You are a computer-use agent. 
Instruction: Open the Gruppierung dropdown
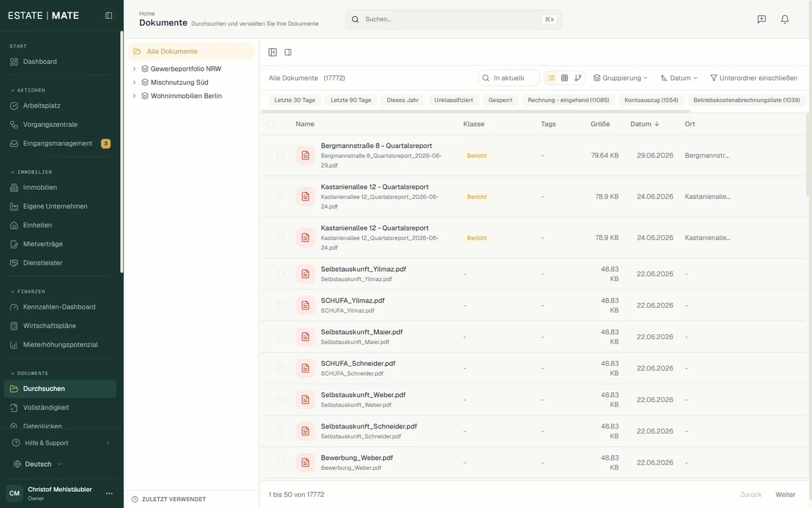620,78
